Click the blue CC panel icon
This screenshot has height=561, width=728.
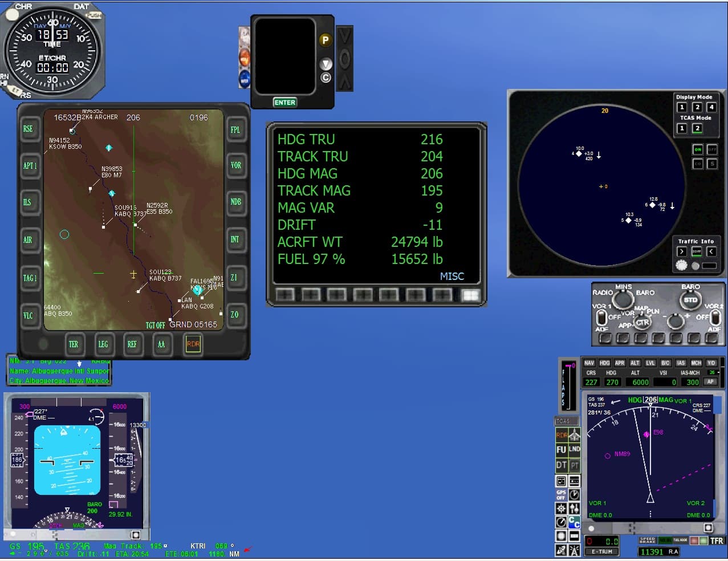click(x=574, y=522)
